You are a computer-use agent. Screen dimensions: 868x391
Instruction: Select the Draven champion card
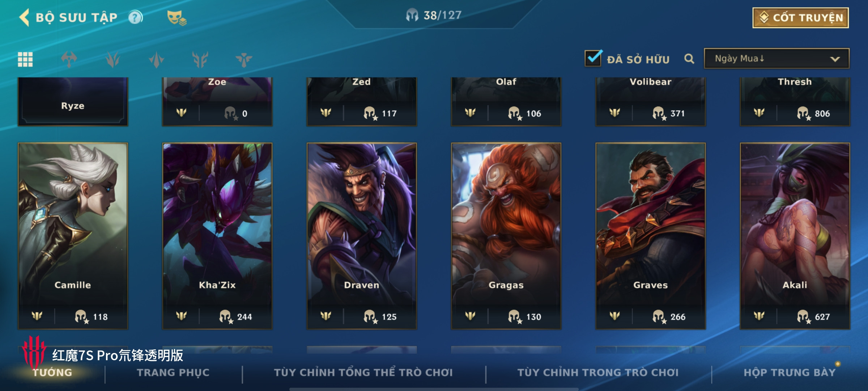point(362,236)
